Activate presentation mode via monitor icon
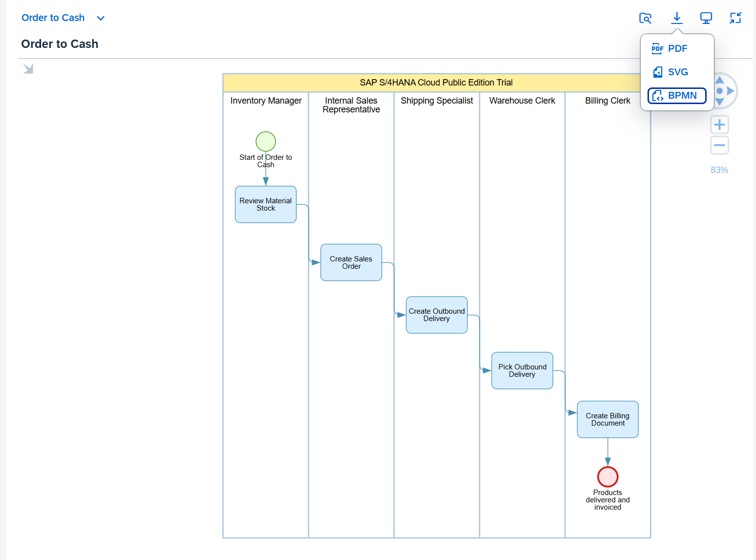Image resolution: width=756 pixels, height=560 pixels. 706,18
